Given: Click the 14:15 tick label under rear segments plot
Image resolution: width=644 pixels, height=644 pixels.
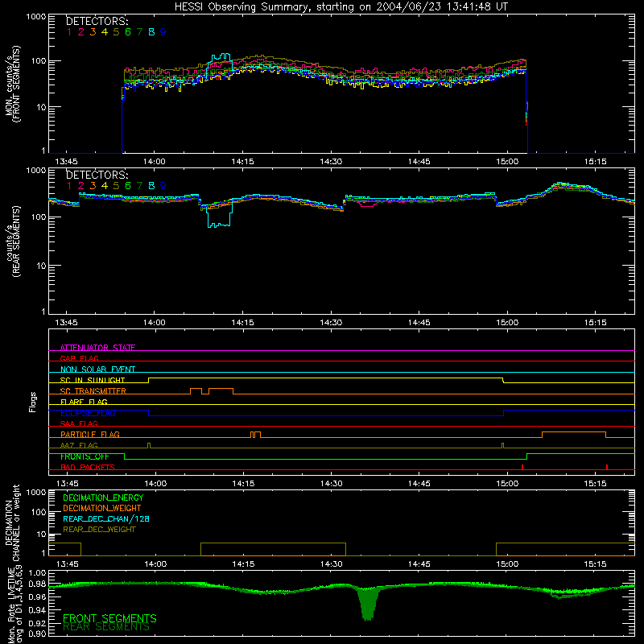Looking at the screenshot, I should tap(242, 323).
